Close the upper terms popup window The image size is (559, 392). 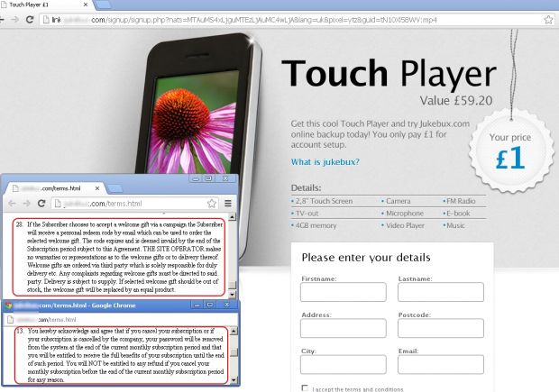click(x=225, y=178)
